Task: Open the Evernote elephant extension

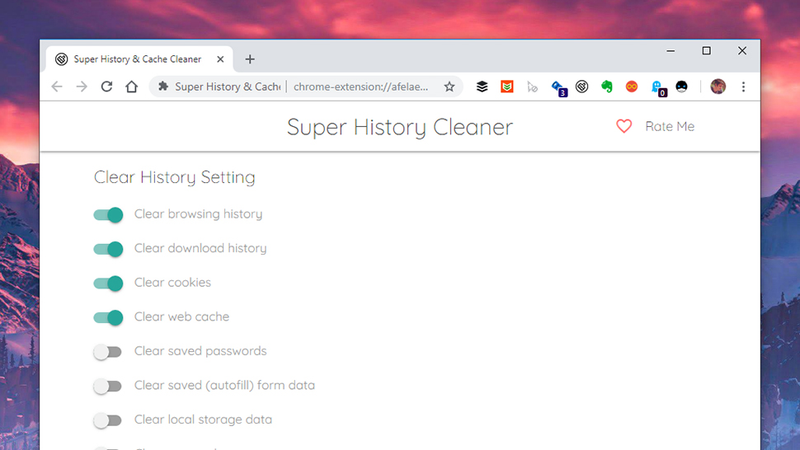Action: click(x=607, y=87)
